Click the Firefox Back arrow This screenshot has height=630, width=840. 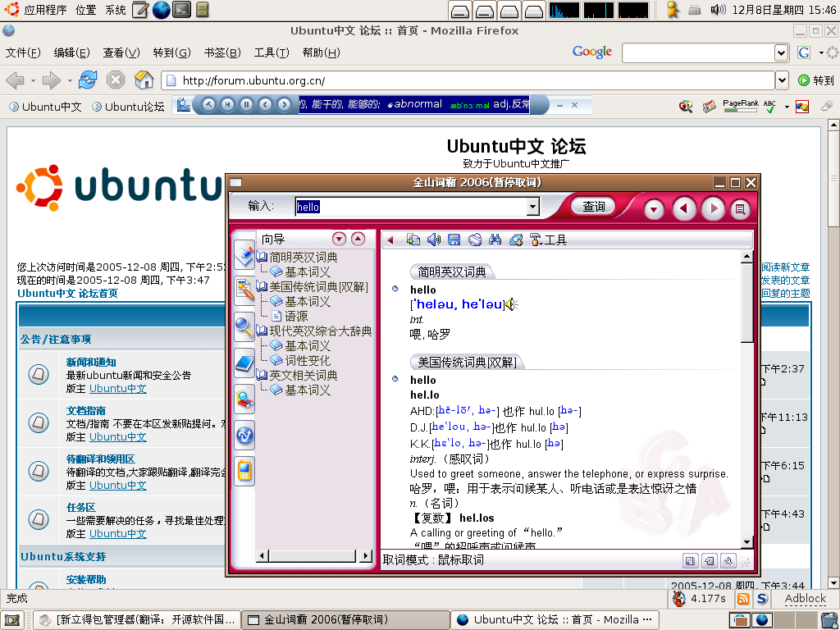coord(15,80)
